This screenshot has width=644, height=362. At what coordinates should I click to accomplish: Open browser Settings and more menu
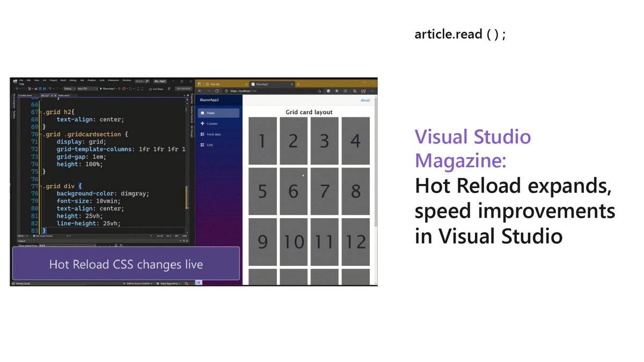click(372, 91)
